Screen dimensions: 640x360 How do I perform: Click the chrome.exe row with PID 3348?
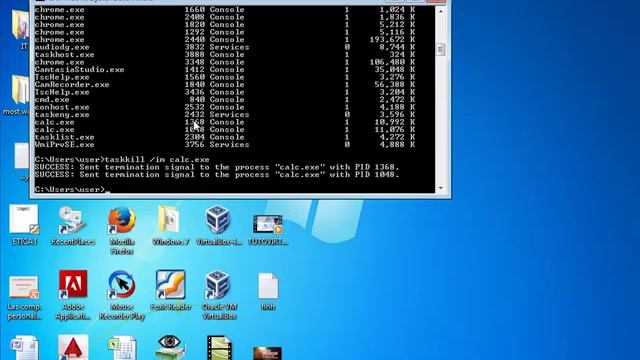pyautogui.click(x=225, y=62)
